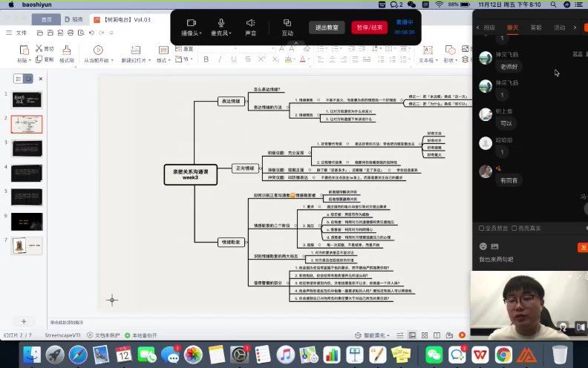The width and height of the screenshot is (588, 368).
Task: Switch to the 活动 tab
Action: pos(560,27)
